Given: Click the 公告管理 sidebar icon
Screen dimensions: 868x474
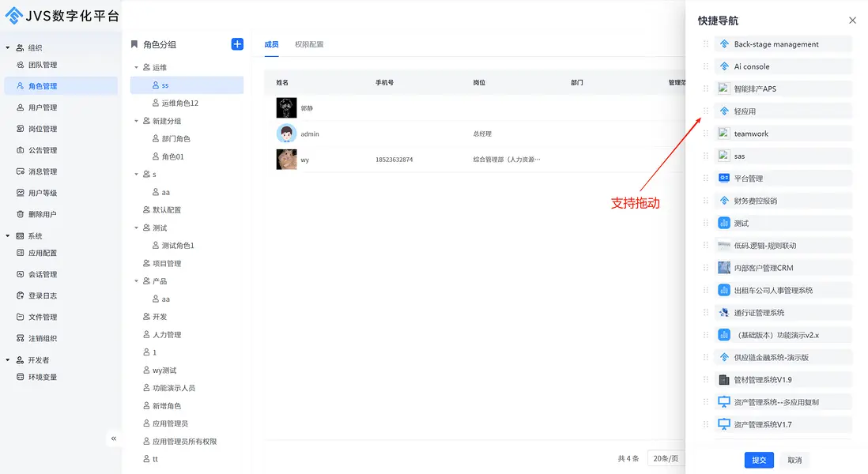Looking at the screenshot, I should (x=21, y=150).
